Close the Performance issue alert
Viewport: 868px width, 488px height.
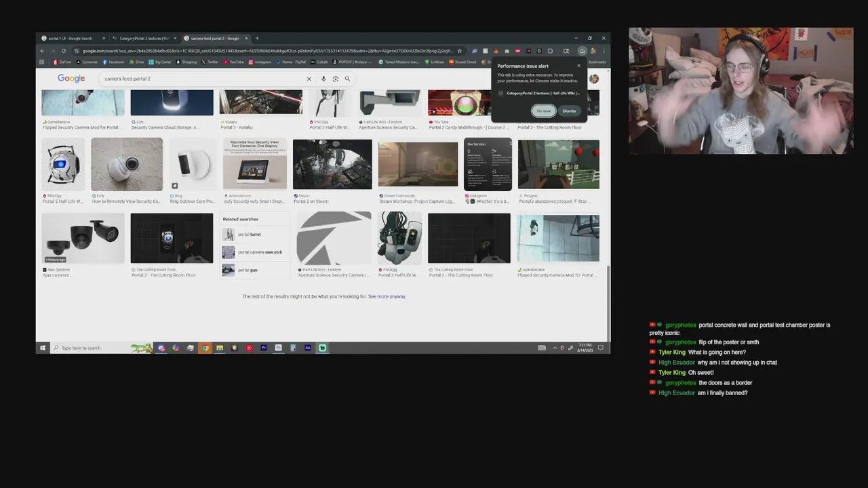tap(578, 66)
